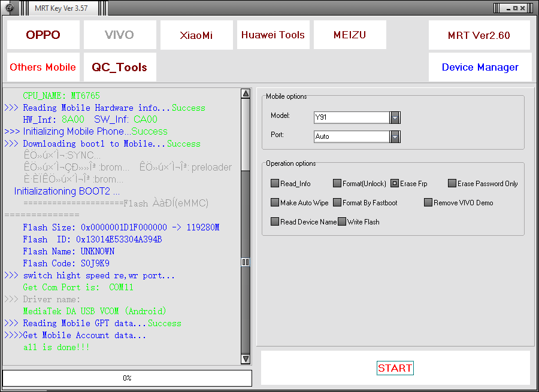Screen dimensions: 539x392
Task: Enable the Write Flash checkbox
Action: 342,221
